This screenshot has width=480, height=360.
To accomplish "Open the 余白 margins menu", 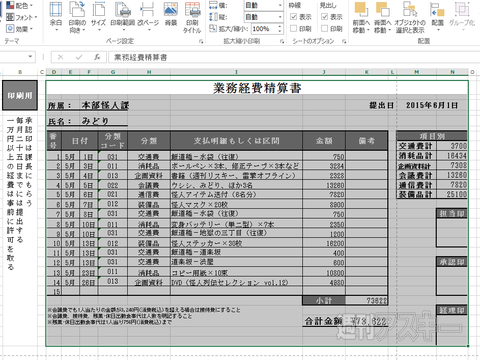I will (56, 17).
